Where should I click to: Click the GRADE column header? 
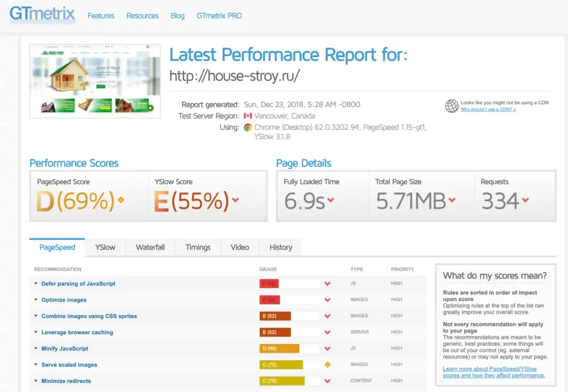point(268,269)
